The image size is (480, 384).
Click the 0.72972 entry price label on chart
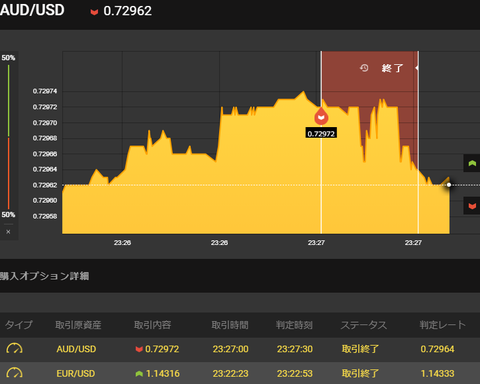[321, 133]
